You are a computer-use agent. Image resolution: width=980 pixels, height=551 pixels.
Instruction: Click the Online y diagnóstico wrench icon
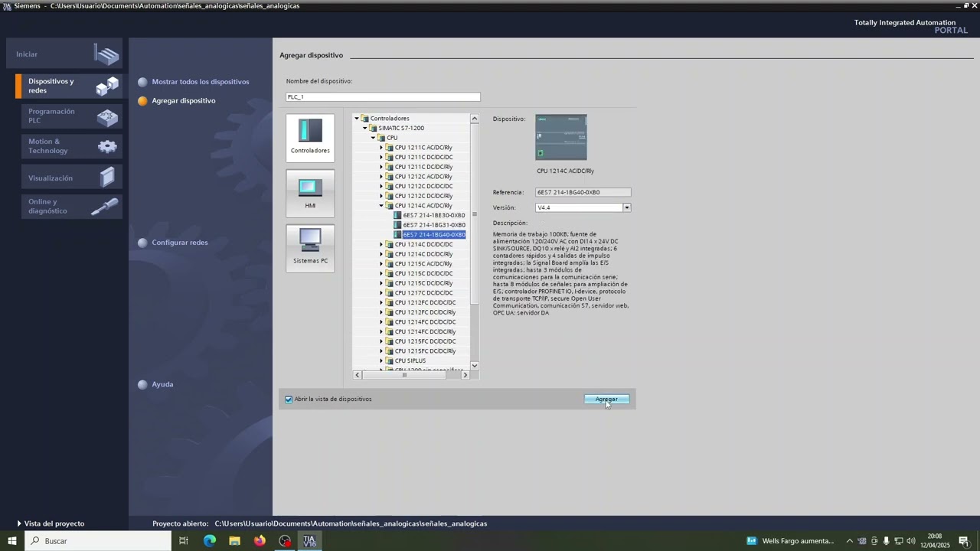pos(105,207)
